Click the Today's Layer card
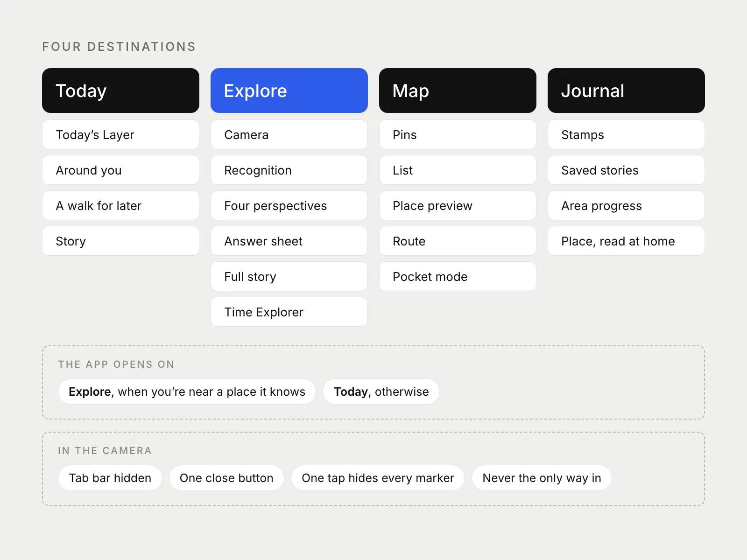 click(x=120, y=135)
